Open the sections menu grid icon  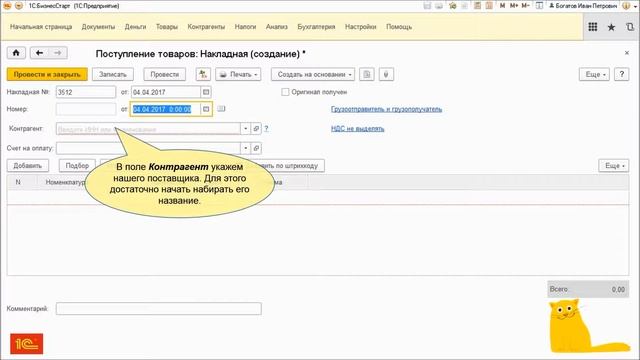tap(593, 27)
